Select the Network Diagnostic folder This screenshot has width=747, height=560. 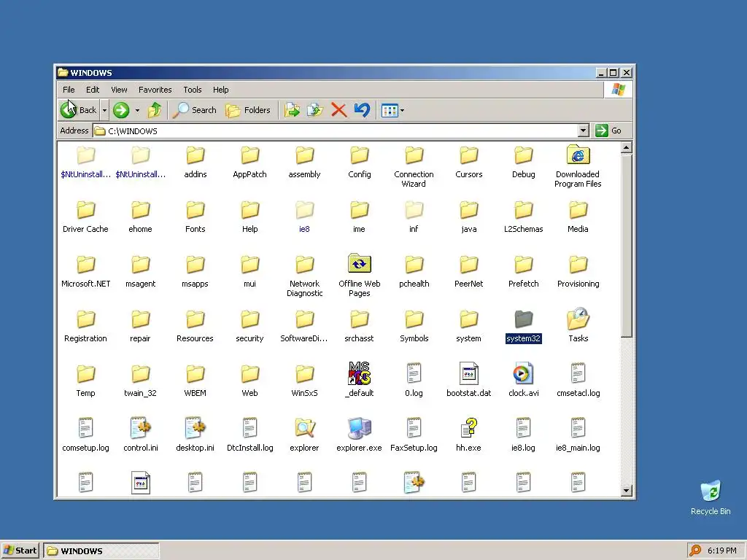click(x=304, y=275)
